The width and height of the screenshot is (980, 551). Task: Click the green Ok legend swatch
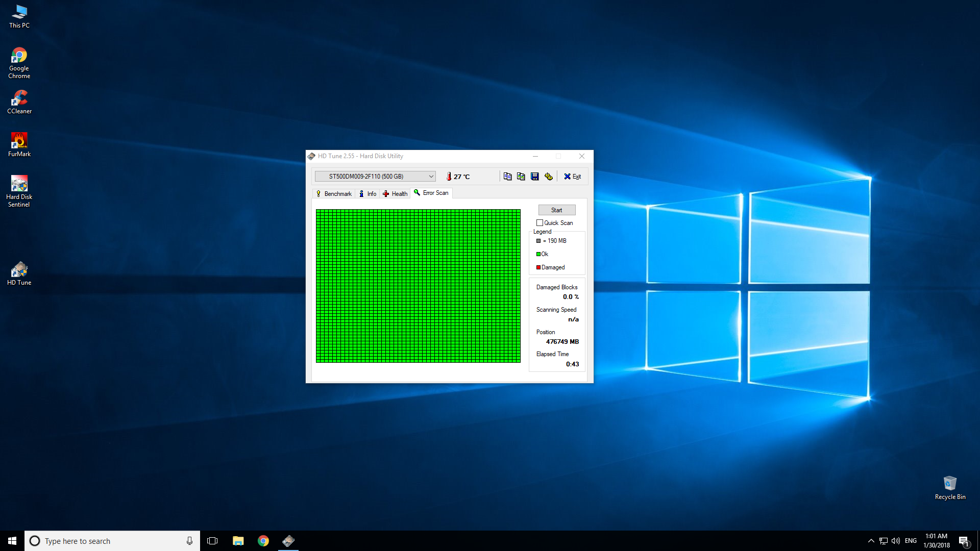click(x=538, y=254)
